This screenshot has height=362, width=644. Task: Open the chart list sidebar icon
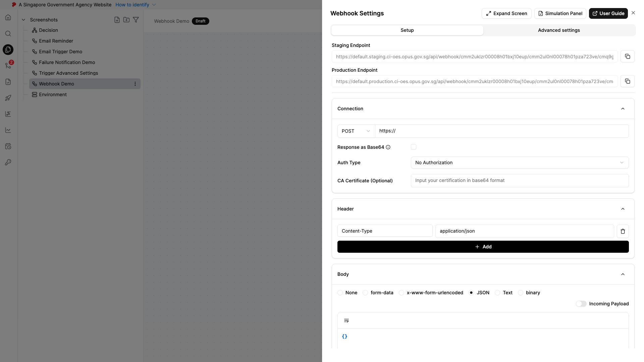tap(8, 114)
